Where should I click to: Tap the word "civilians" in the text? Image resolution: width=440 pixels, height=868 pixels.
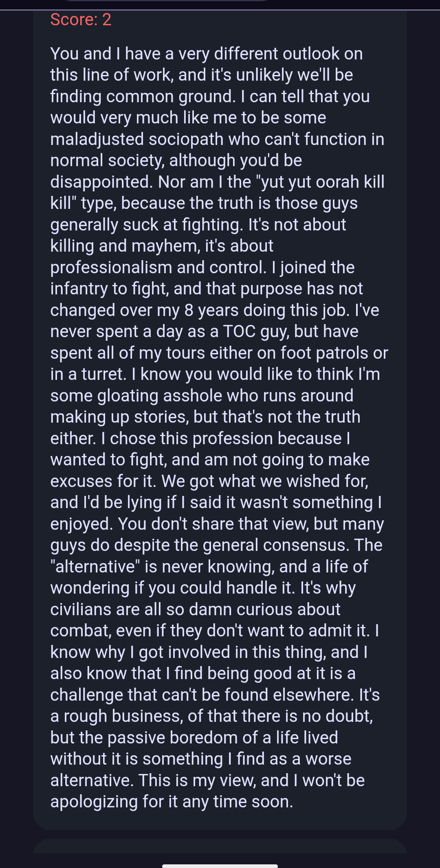point(81,609)
